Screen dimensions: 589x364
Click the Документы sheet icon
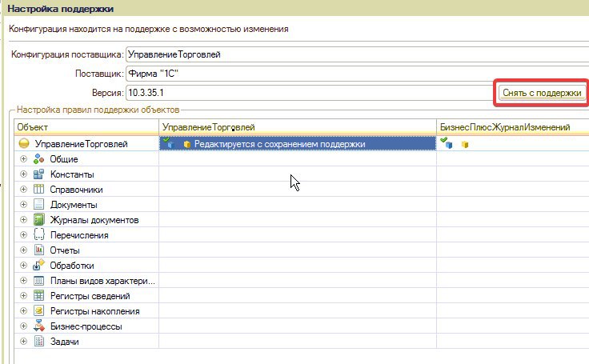(38, 204)
